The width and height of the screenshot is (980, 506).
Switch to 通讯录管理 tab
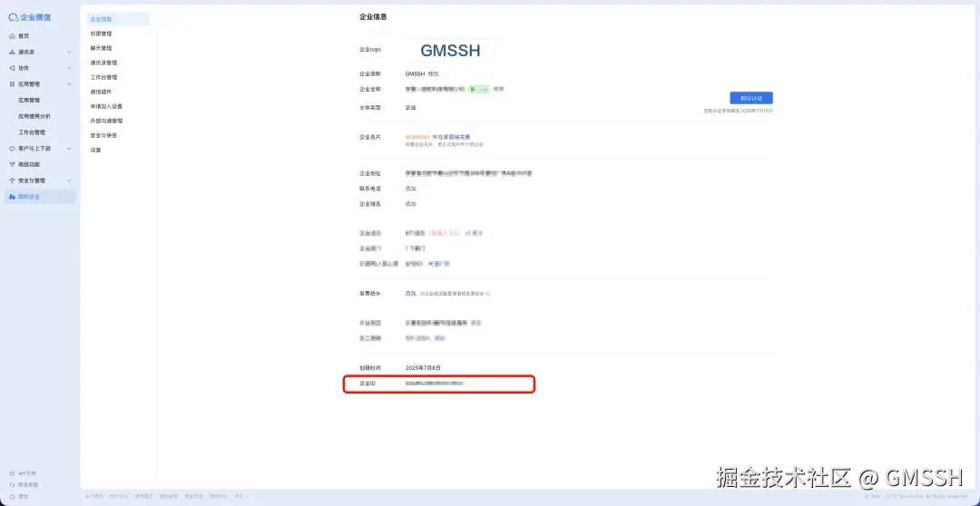click(103, 63)
